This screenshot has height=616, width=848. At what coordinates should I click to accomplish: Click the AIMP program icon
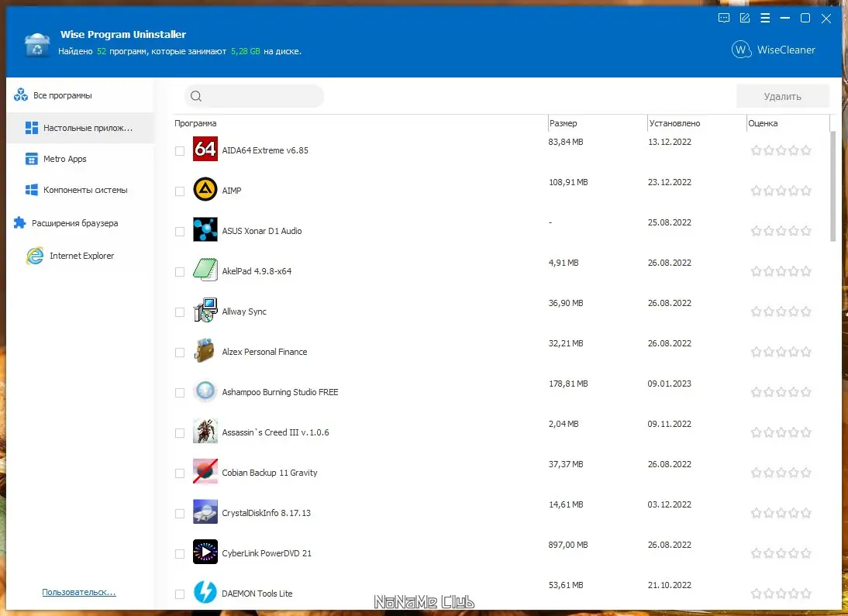(x=205, y=189)
